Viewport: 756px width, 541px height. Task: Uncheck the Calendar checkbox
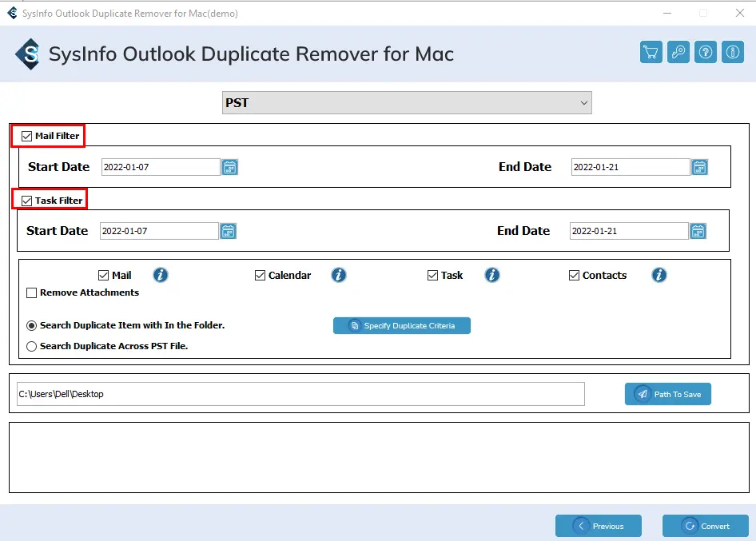pyautogui.click(x=260, y=276)
